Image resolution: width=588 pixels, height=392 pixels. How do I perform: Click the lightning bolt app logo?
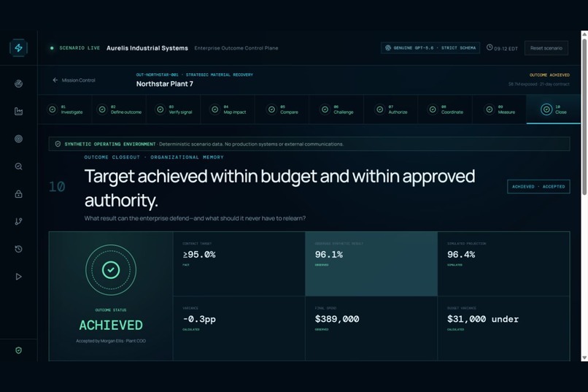click(x=18, y=48)
